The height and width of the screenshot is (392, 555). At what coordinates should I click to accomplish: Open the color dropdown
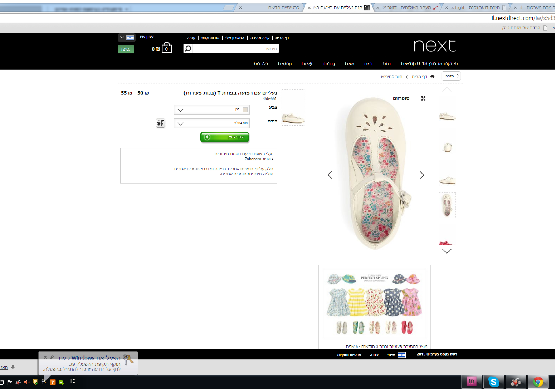[x=212, y=110]
